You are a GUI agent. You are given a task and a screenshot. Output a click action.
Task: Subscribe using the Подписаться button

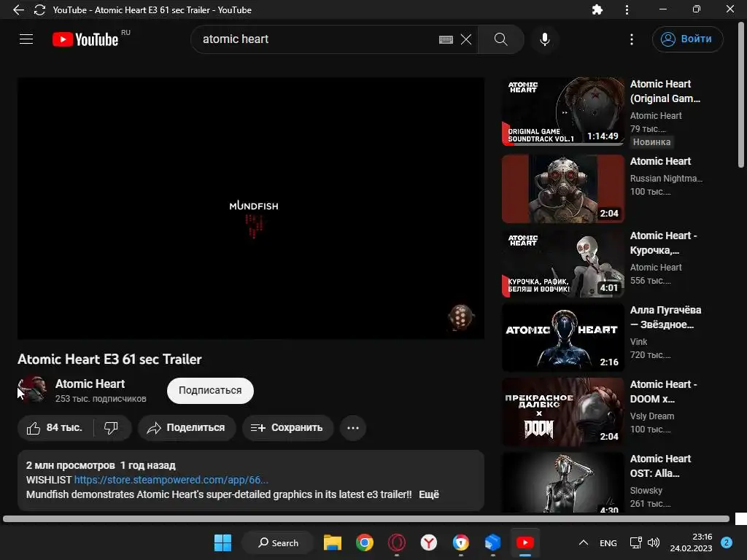pos(210,391)
